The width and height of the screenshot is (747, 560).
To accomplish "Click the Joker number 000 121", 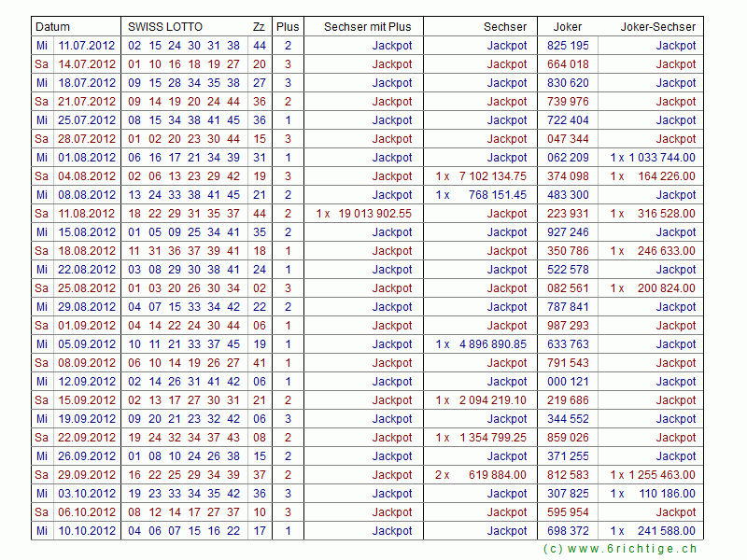I will coord(568,382).
